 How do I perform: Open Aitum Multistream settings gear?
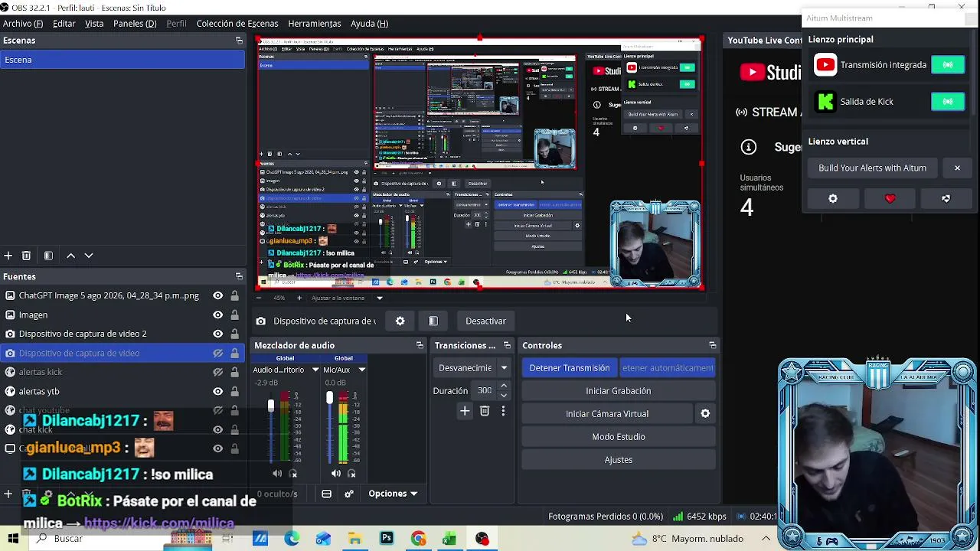coord(833,199)
